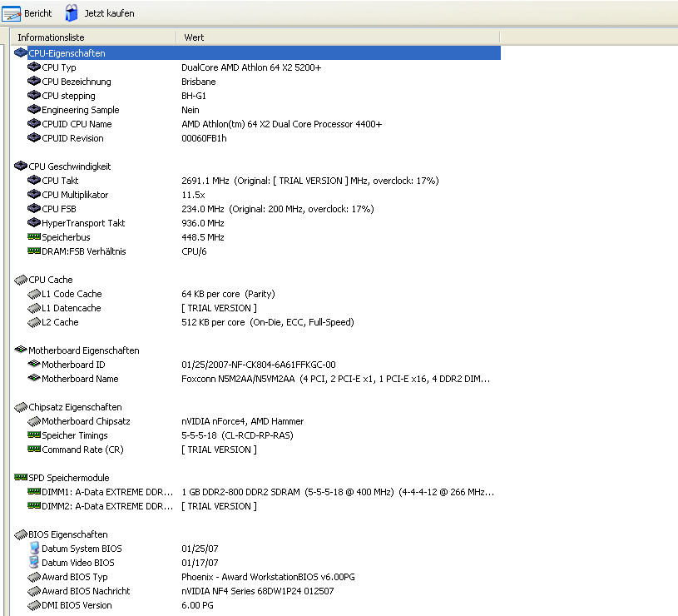Click the monitor icon beside Datum Video BIOS

(x=34, y=563)
